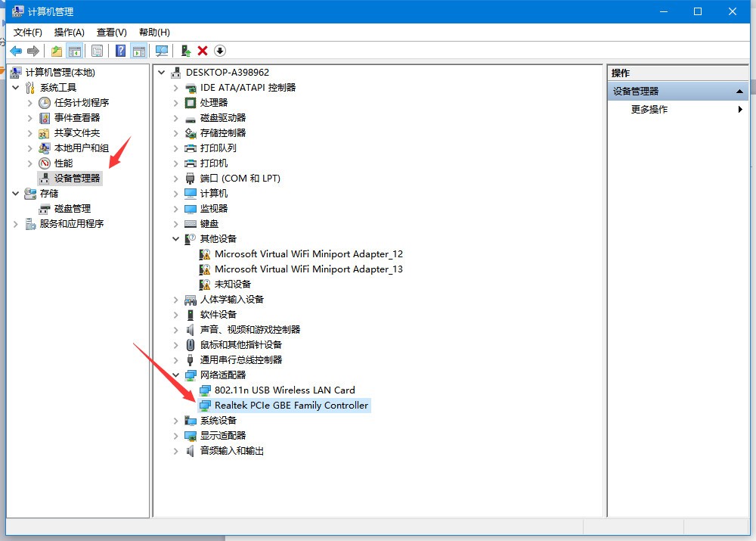The height and width of the screenshot is (541, 756).
Task: Click Scan for hardware changes monitor icon
Action: [x=162, y=51]
